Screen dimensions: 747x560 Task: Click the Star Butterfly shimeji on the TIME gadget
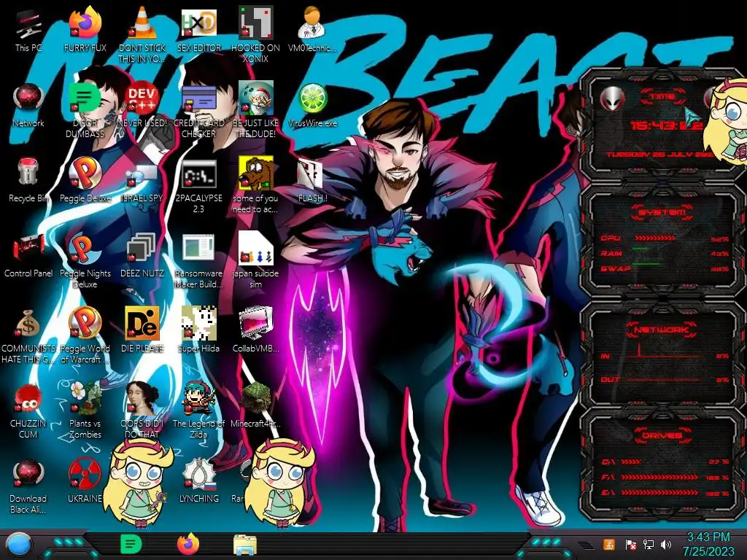coord(726,122)
